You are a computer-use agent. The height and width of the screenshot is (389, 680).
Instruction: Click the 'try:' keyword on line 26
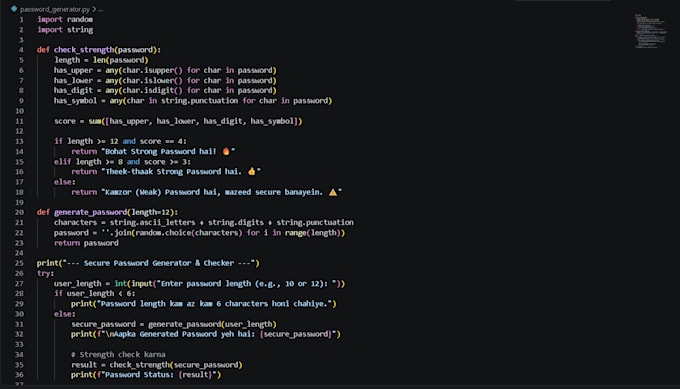[x=45, y=274]
